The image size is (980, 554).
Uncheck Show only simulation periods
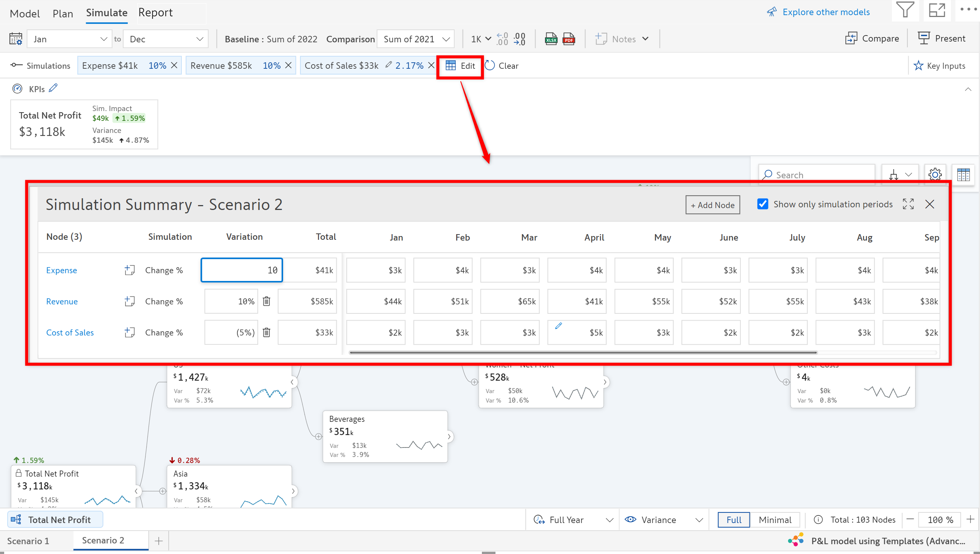pos(763,204)
